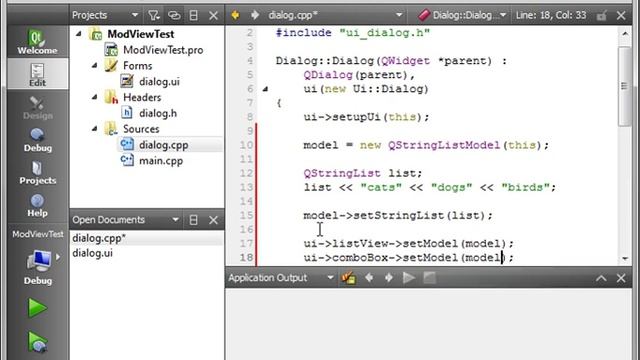Click the editor scroll down arrow

(x=625, y=258)
